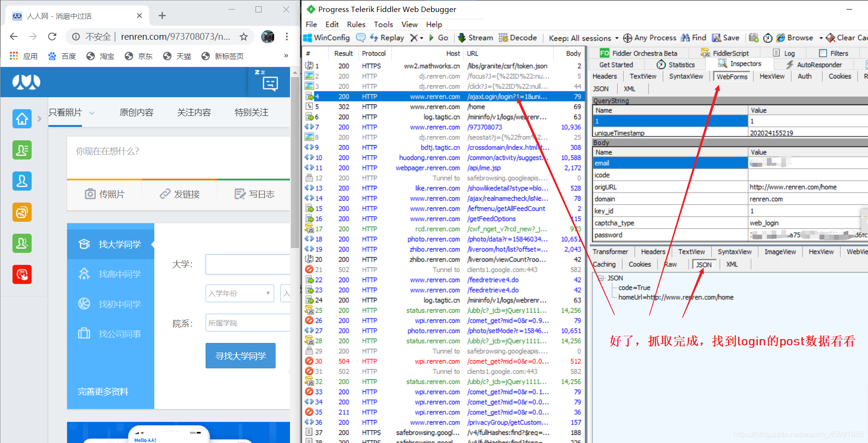
Task: Click WinConfig in Fiddler toolbar
Action: [327, 38]
